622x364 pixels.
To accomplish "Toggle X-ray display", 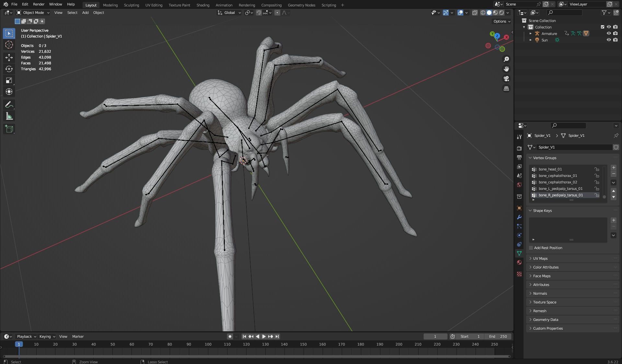I will click(x=475, y=13).
